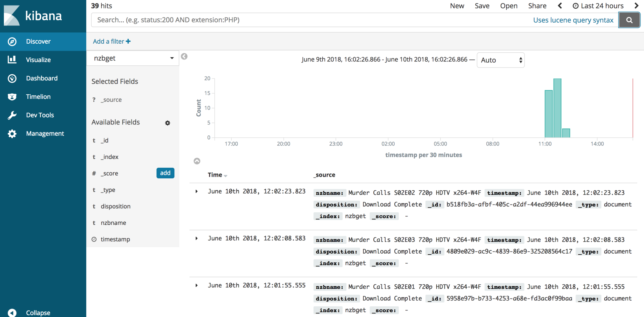Click the Discover menu label
Viewport: 644px width, 317px height.
point(38,41)
